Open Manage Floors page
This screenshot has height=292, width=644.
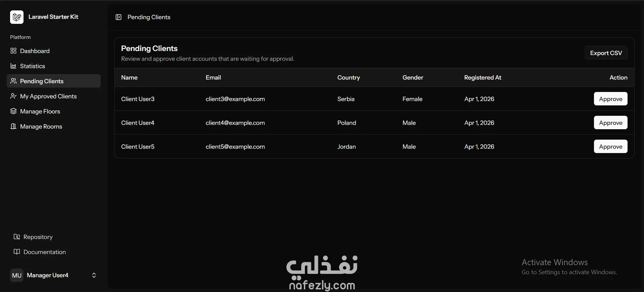point(54,111)
